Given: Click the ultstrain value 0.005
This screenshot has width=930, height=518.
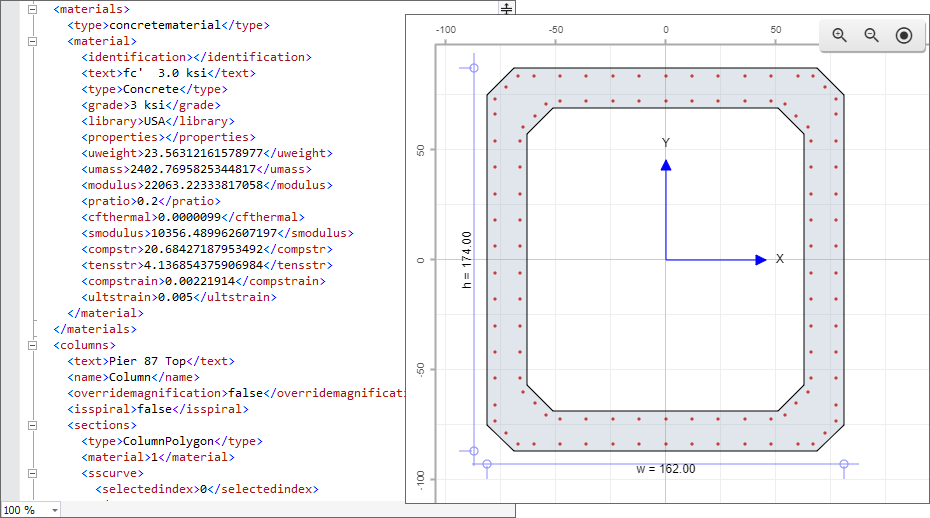Looking at the screenshot, I should coord(176,298).
